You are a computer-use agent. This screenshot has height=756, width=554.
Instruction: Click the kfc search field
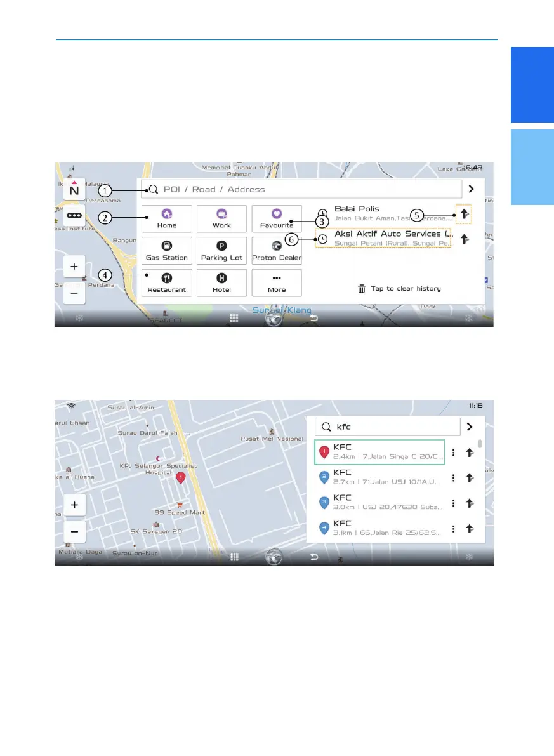pos(388,427)
